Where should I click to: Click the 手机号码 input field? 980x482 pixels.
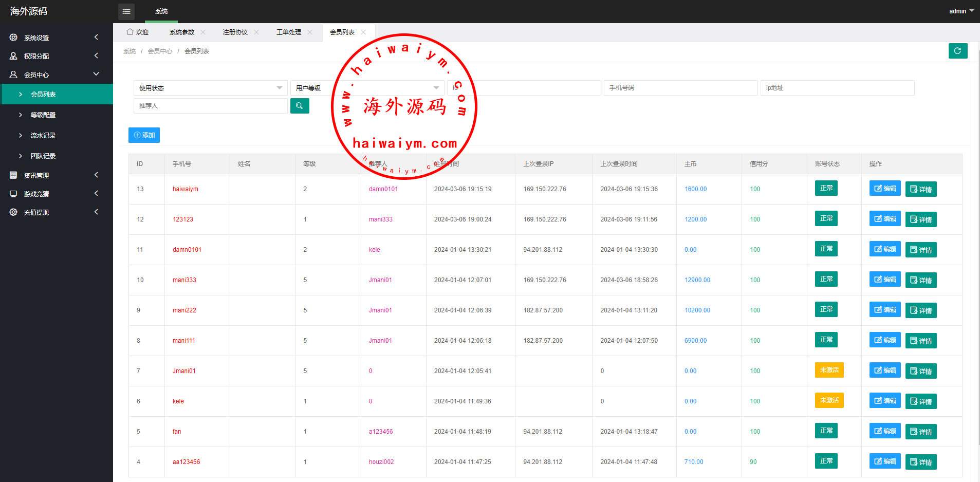pos(680,88)
